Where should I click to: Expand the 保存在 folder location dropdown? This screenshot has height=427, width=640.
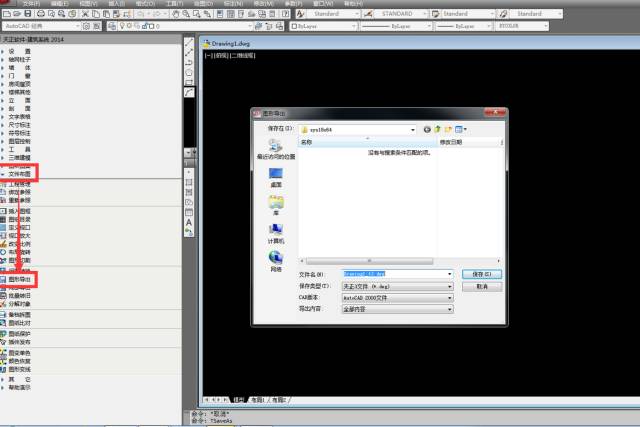coord(411,129)
